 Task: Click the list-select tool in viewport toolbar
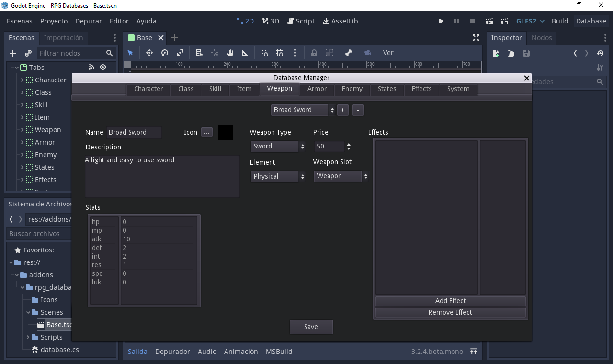(x=199, y=53)
